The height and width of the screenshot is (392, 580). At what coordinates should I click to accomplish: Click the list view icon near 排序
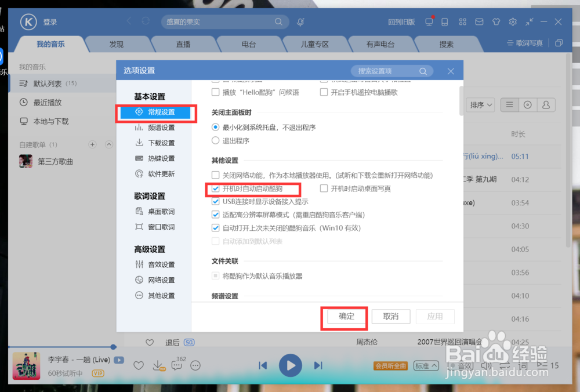pyautogui.click(x=509, y=105)
